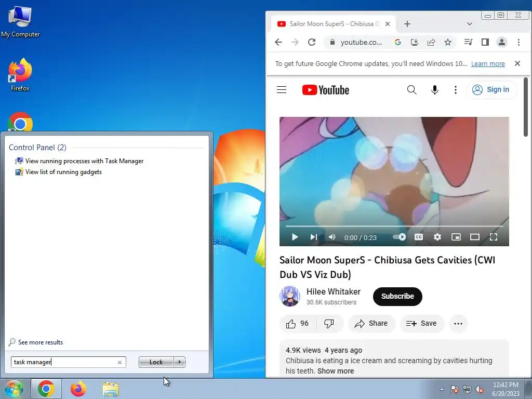Click Learn more about Chrome updates
Viewport: 532px width, 399px height.
(x=487, y=64)
